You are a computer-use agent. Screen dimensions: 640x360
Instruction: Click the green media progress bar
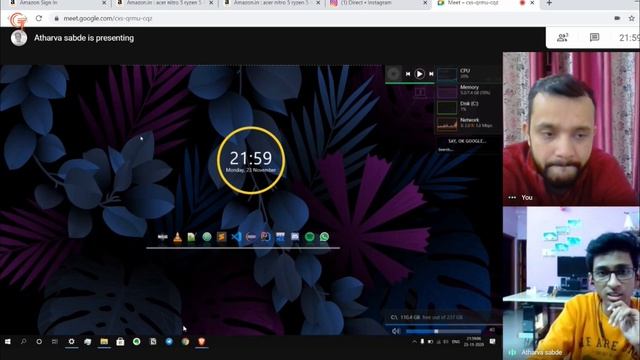pos(410,83)
